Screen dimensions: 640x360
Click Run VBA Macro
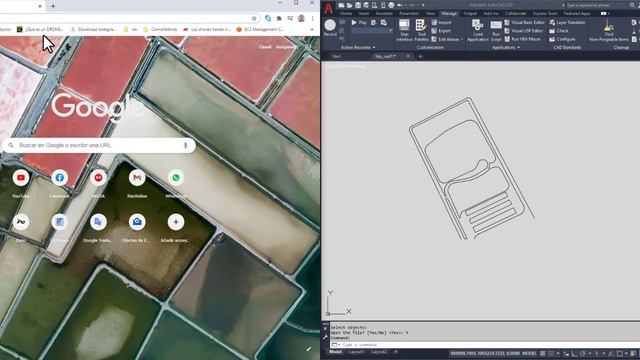522,39
